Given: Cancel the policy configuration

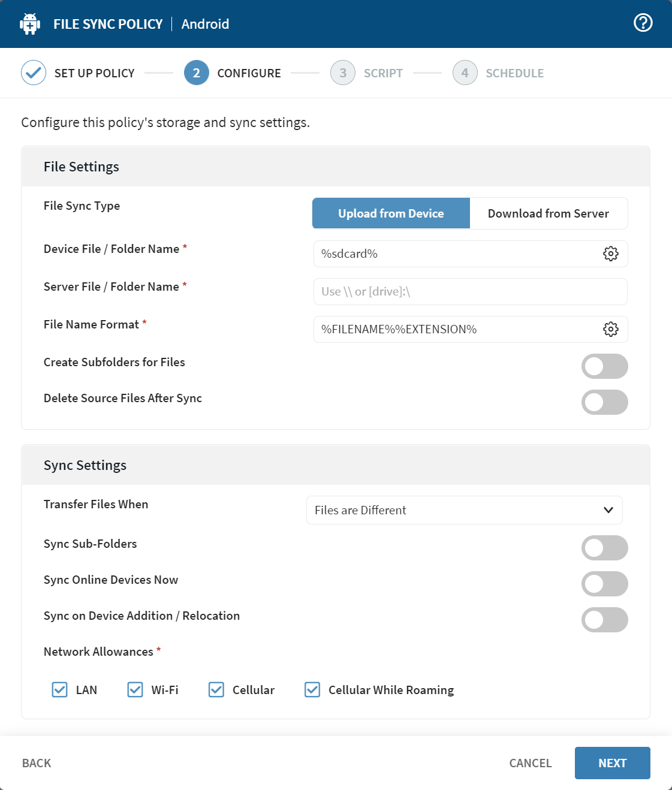Looking at the screenshot, I should pyautogui.click(x=530, y=762).
